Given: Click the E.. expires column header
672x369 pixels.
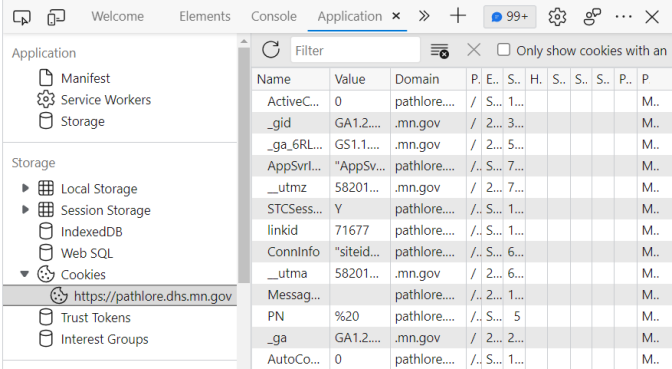Looking at the screenshot, I should tap(492, 79).
